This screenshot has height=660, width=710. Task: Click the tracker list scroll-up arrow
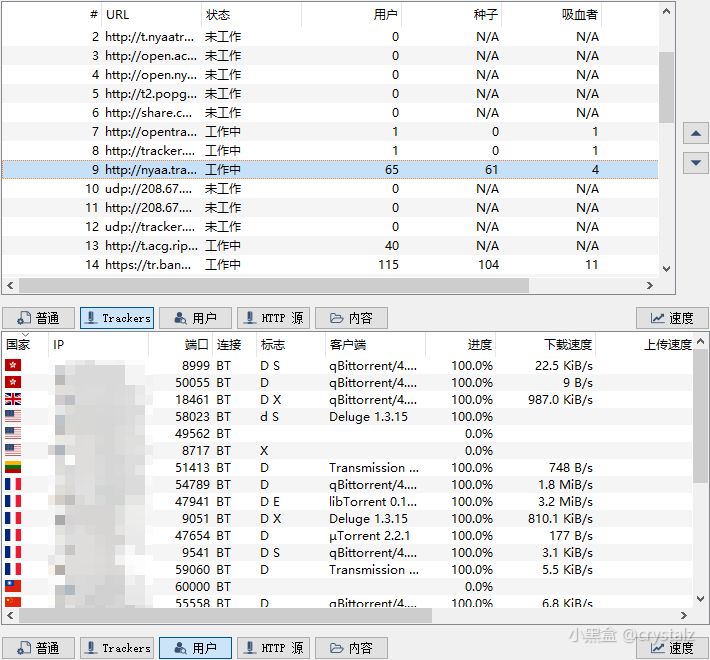(x=666, y=11)
